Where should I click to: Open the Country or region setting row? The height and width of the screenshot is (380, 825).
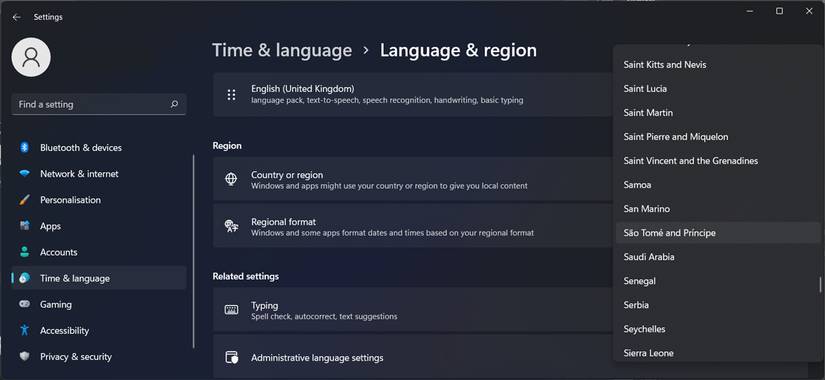413,179
